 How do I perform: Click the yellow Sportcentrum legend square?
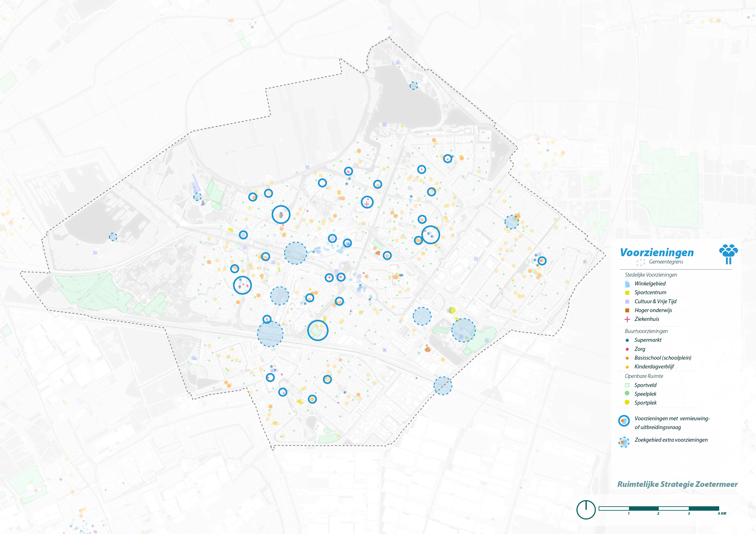click(x=627, y=293)
